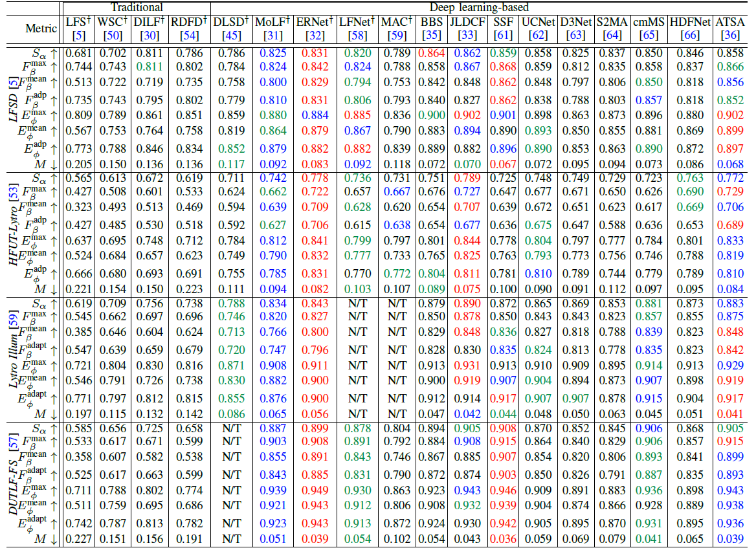Click MAC value 0.102 in DUTLF-FS M row
This screenshot has width=756, height=550.
[397, 540]
